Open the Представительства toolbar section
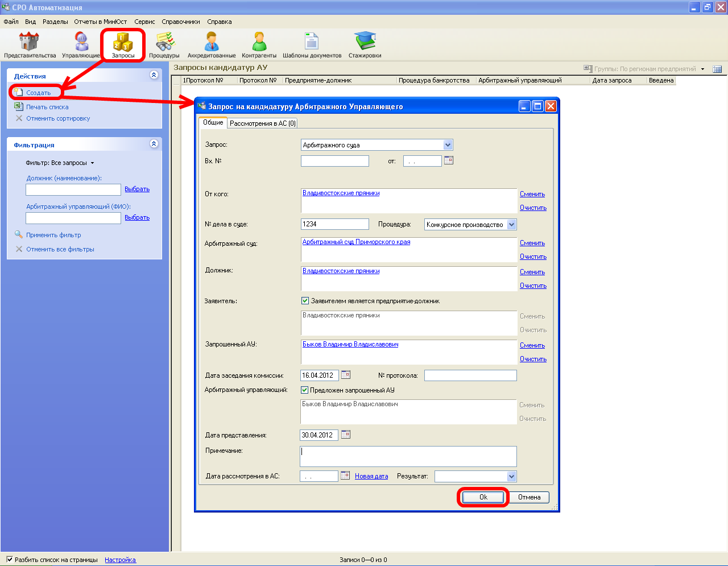This screenshot has width=728, height=566. [30, 44]
